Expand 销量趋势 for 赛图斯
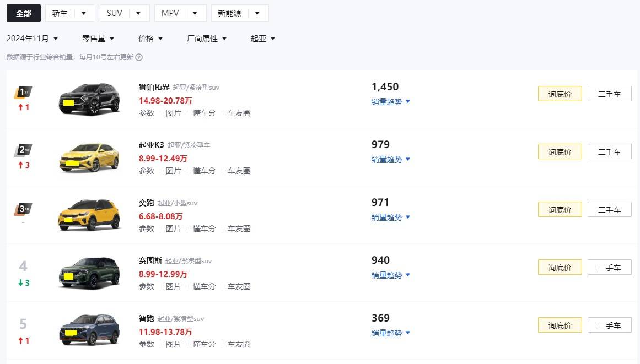 point(391,275)
